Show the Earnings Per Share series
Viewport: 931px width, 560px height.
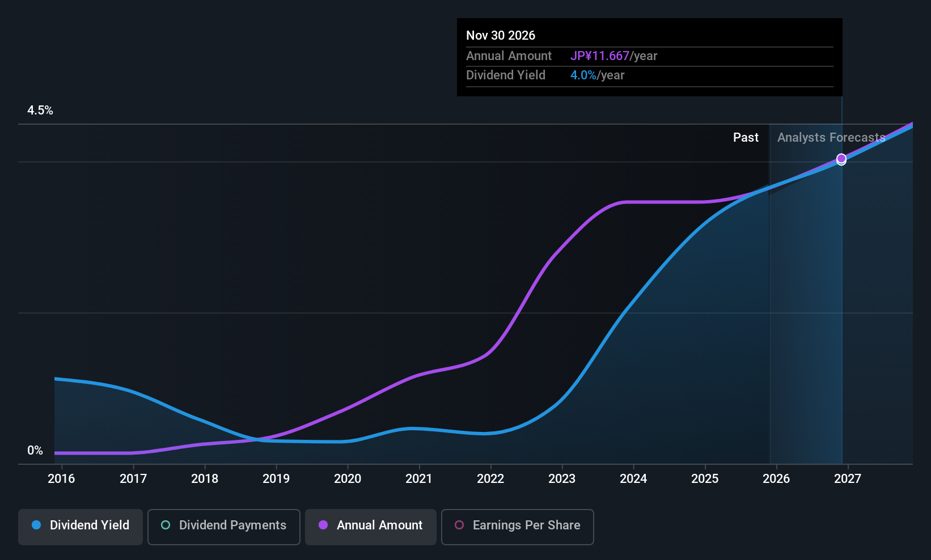(x=517, y=526)
